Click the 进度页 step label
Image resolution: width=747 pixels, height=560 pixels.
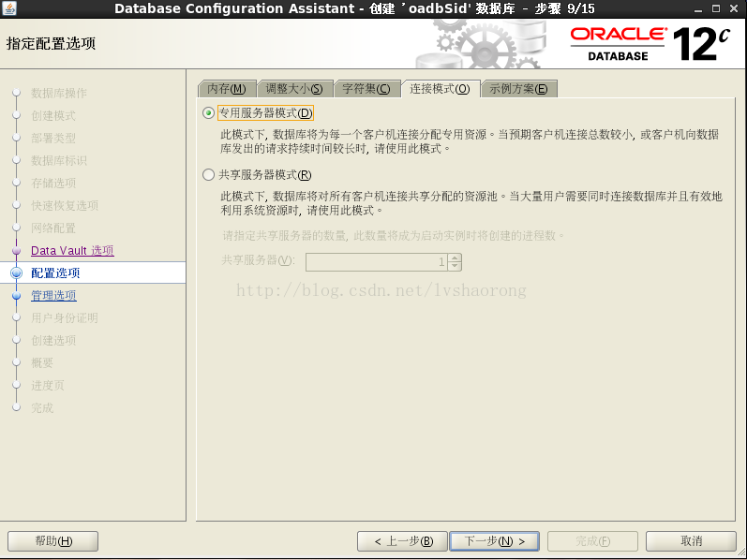click(x=48, y=385)
